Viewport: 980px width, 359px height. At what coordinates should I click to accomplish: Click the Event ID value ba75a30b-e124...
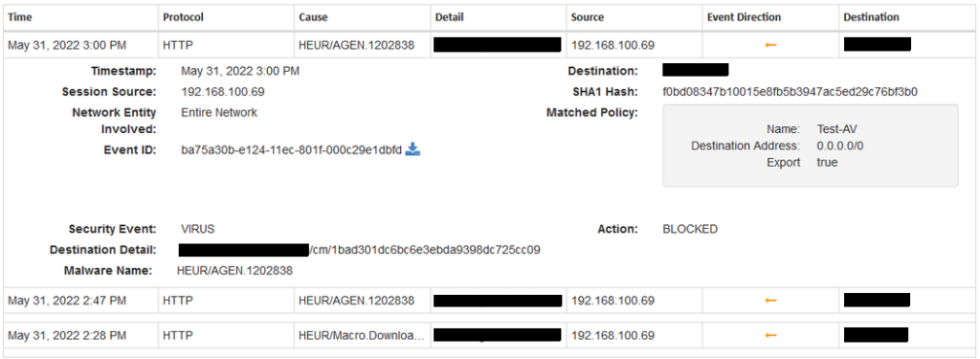coord(291,150)
